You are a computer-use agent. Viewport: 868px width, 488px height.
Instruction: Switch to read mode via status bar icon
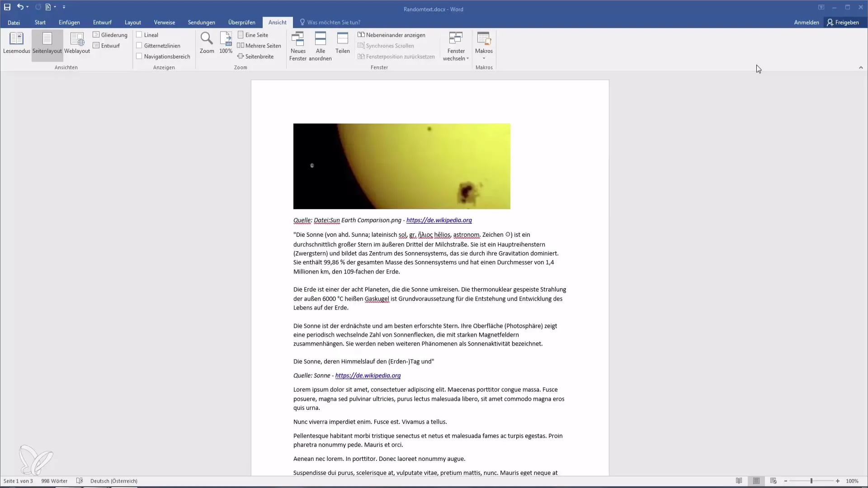(739, 481)
